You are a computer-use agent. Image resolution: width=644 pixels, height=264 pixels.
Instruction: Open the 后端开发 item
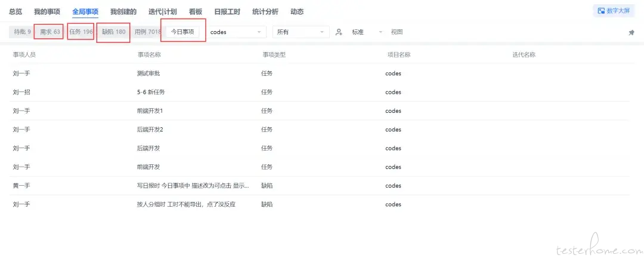(148, 148)
